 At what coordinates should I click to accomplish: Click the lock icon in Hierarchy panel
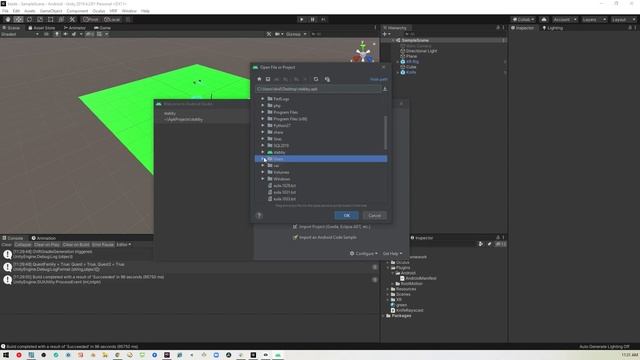coord(498,28)
